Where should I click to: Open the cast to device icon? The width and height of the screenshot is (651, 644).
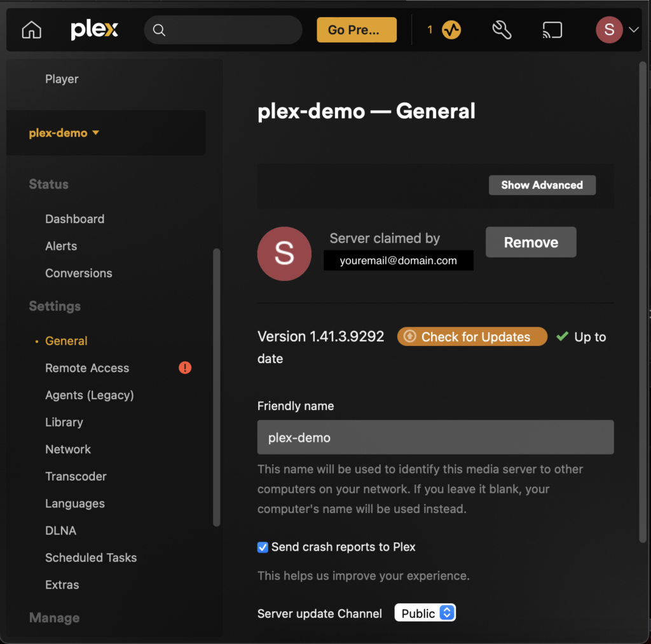coord(552,30)
